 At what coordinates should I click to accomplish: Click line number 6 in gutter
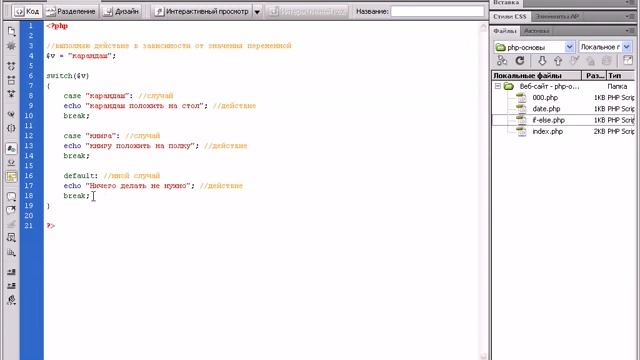(x=31, y=76)
